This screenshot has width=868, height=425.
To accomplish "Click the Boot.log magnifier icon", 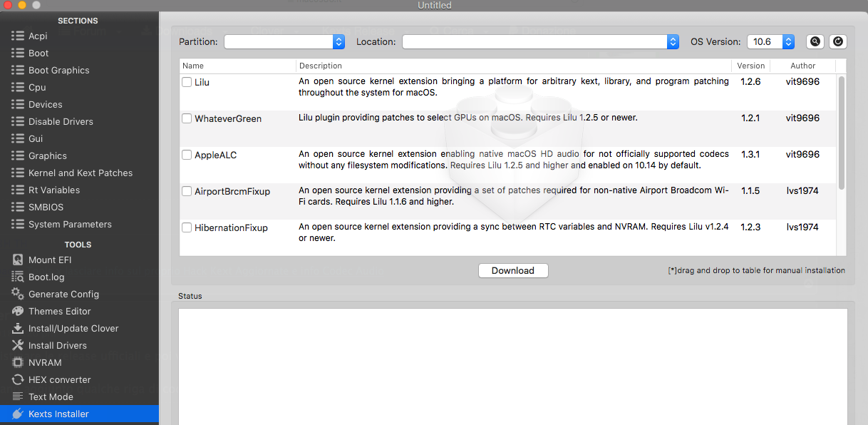I will [18, 277].
